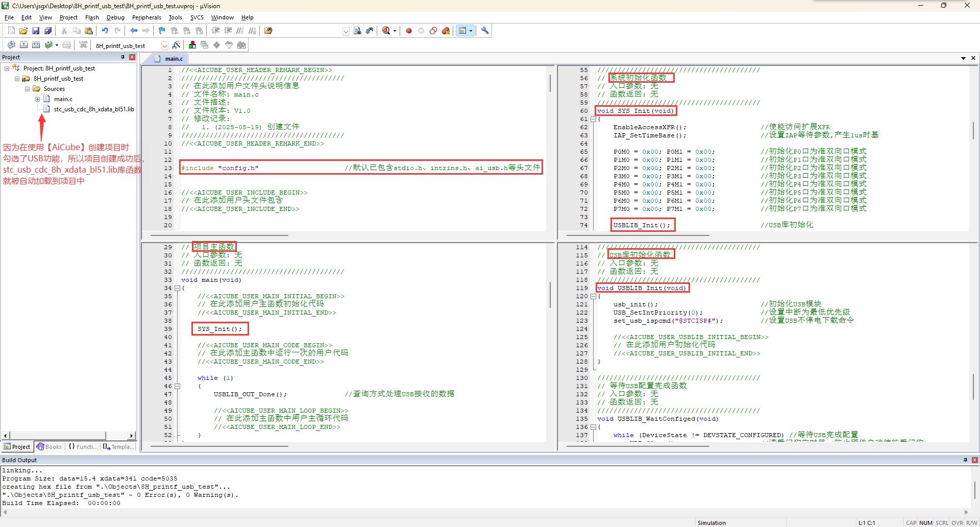Image resolution: width=980 pixels, height=527 pixels.
Task: Open target selector 8H_printf_usb_test dropdown
Action: [164, 45]
